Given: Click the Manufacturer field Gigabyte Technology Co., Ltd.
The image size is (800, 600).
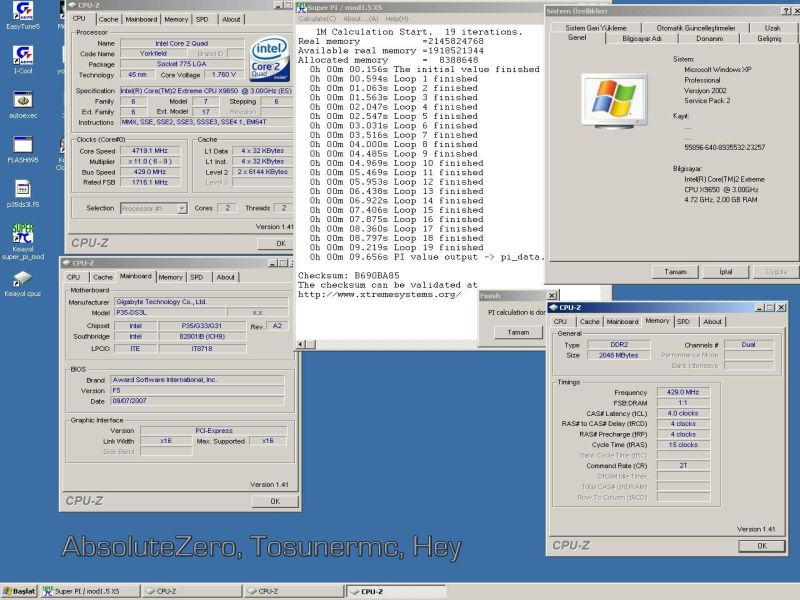Looking at the screenshot, I should (202, 302).
